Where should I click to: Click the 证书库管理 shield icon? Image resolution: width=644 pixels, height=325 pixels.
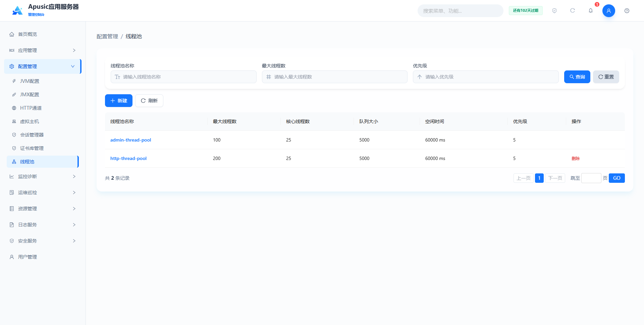click(x=14, y=148)
